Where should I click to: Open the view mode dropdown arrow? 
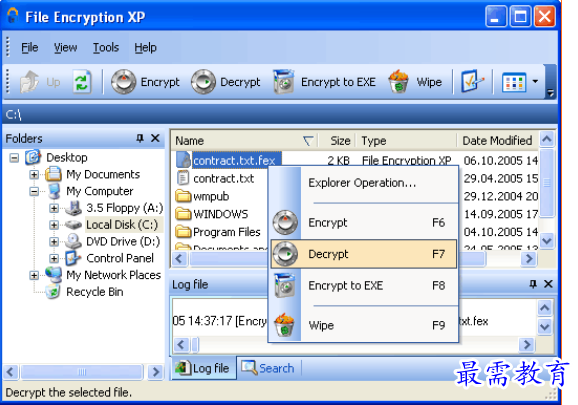coord(535,81)
